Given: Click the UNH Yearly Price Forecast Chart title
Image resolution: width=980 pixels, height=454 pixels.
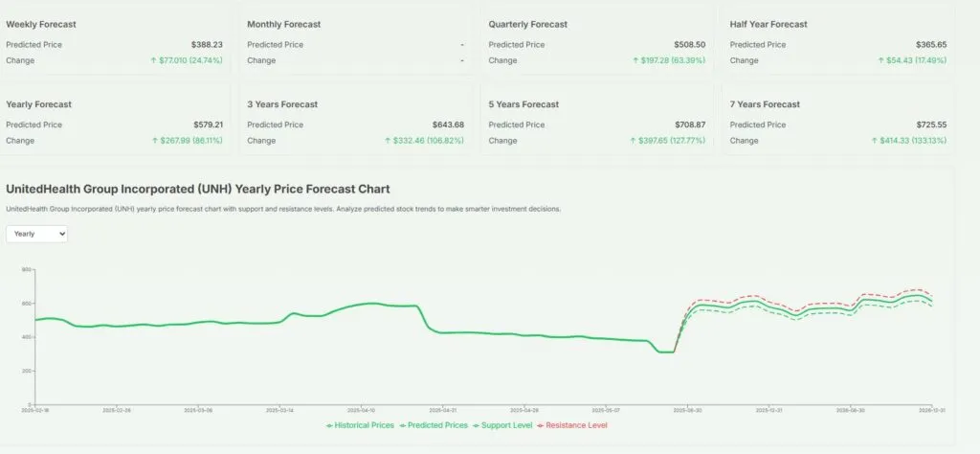Looking at the screenshot, I should pos(197,190).
